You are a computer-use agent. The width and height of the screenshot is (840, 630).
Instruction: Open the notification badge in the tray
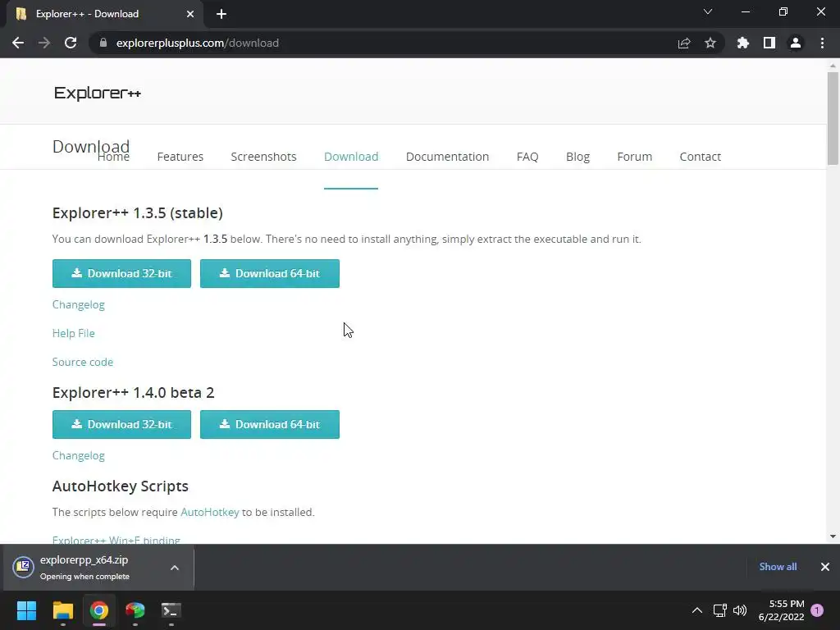pyautogui.click(x=817, y=610)
